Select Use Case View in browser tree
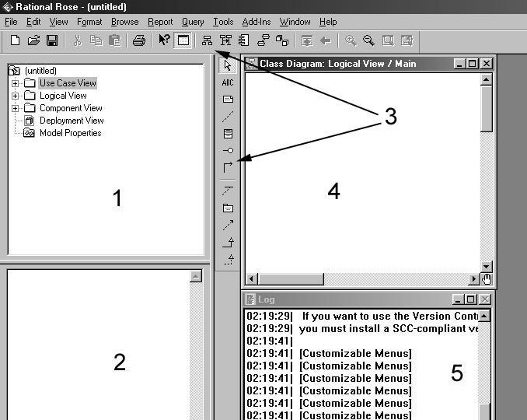The width and height of the screenshot is (527, 420). point(68,83)
